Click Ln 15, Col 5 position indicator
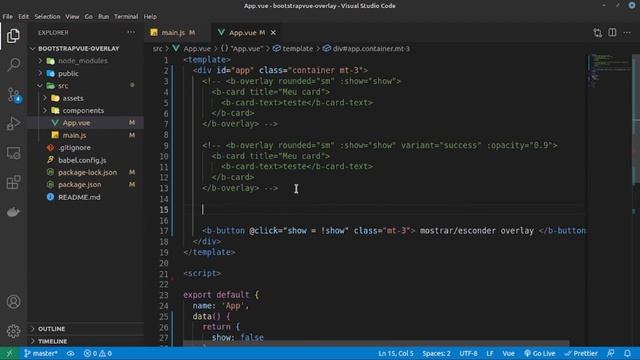Viewport: 640px width, 360px height. (396, 353)
